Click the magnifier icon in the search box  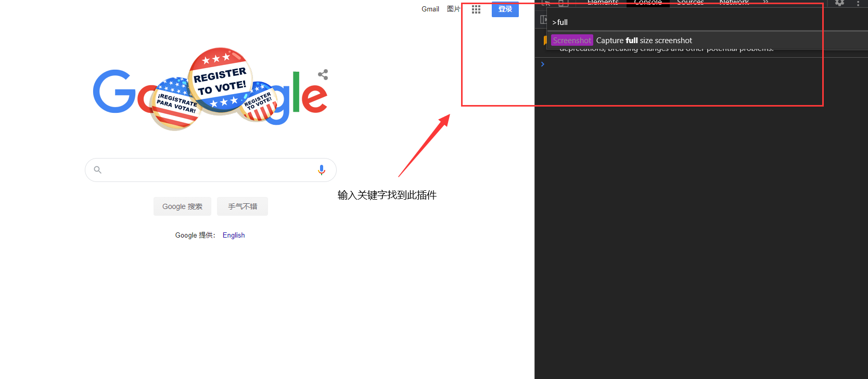[97, 170]
